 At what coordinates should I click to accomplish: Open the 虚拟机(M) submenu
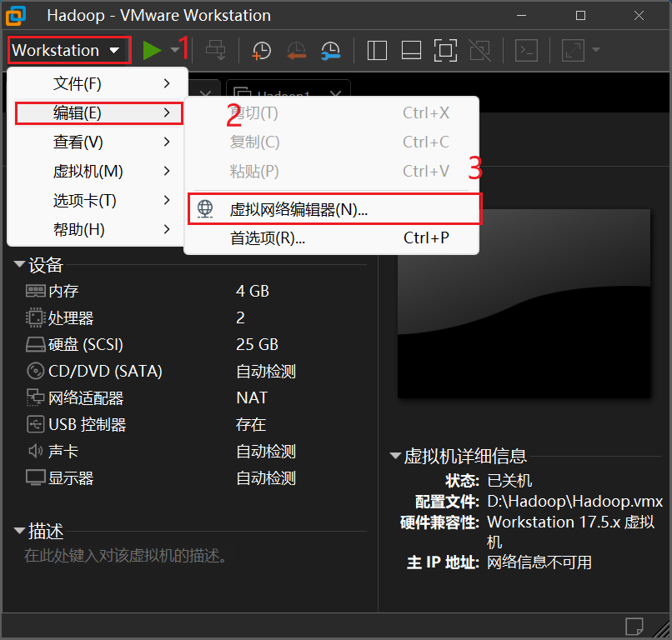(98, 171)
